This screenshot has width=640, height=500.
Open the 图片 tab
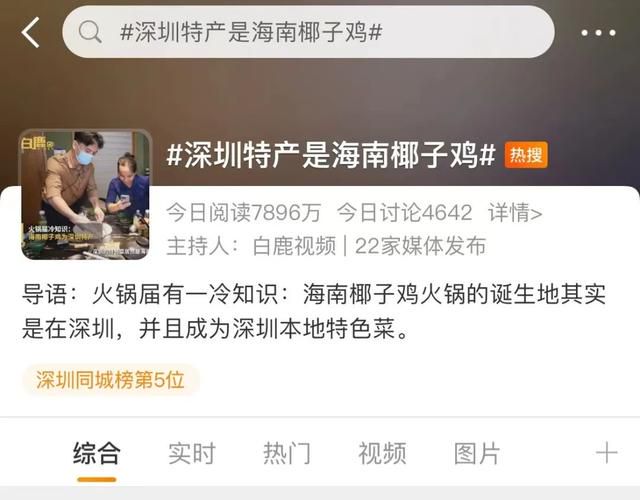point(477,453)
